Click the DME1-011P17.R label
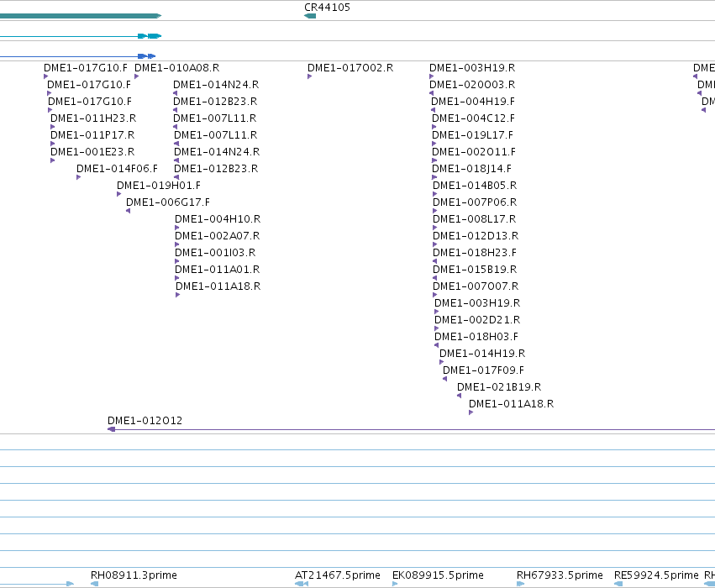Screen dimensions: 715x588 (x=92, y=135)
